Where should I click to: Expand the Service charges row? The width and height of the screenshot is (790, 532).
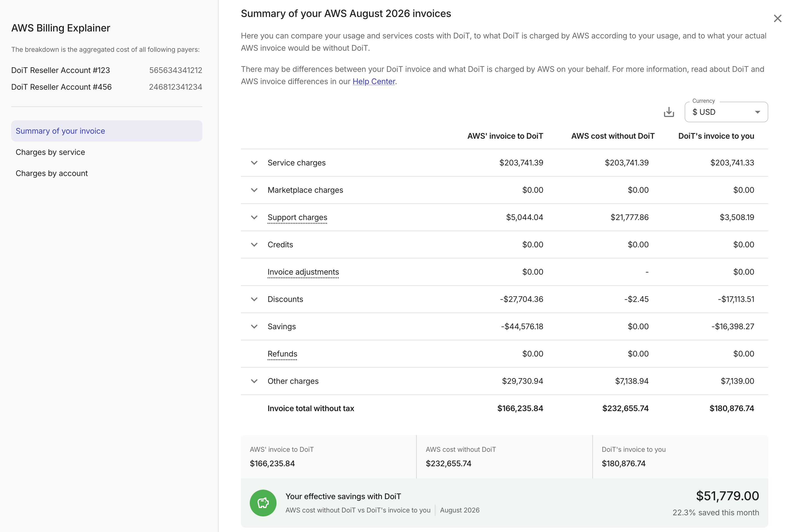254,163
